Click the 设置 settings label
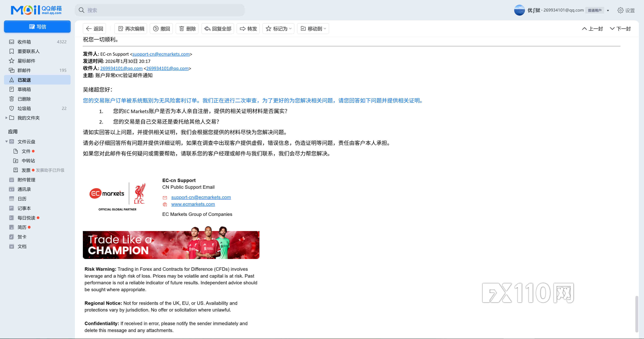644x339 pixels. [x=630, y=11]
